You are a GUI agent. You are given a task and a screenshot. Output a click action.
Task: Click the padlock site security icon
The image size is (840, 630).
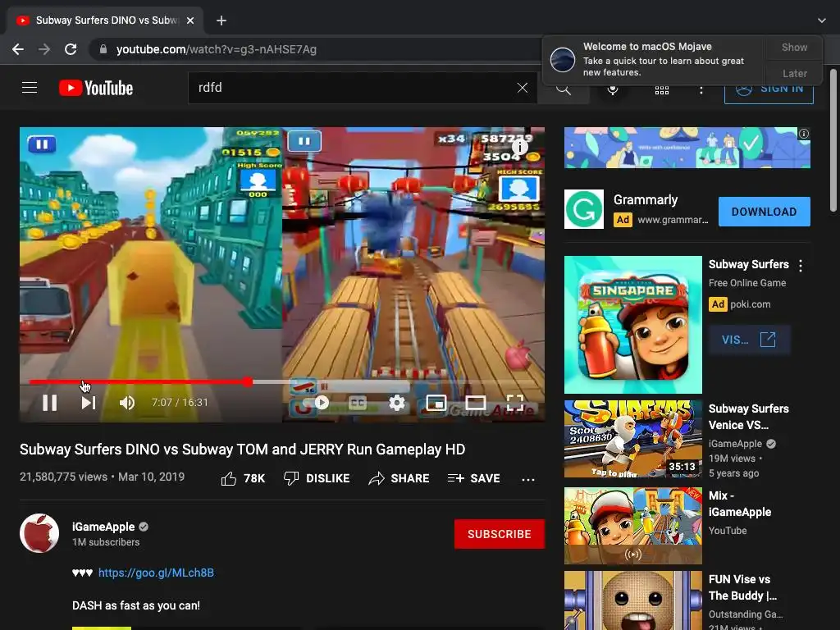[103, 49]
